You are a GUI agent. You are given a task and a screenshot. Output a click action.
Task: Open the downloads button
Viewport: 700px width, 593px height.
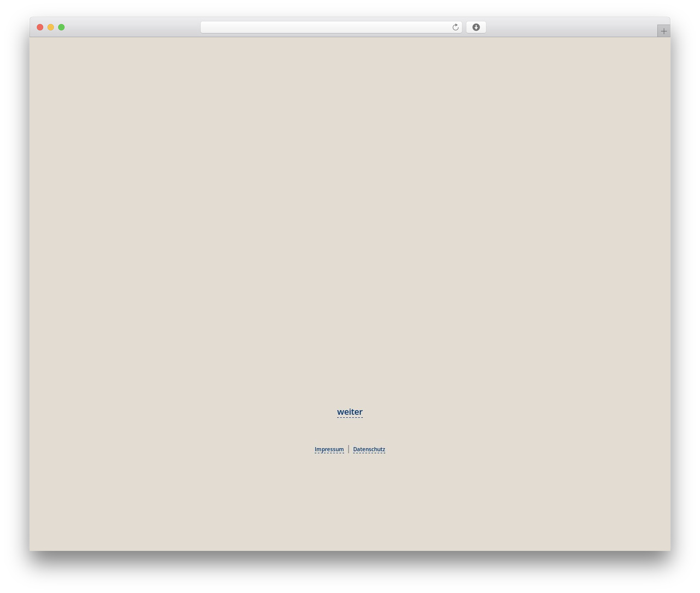(x=476, y=27)
